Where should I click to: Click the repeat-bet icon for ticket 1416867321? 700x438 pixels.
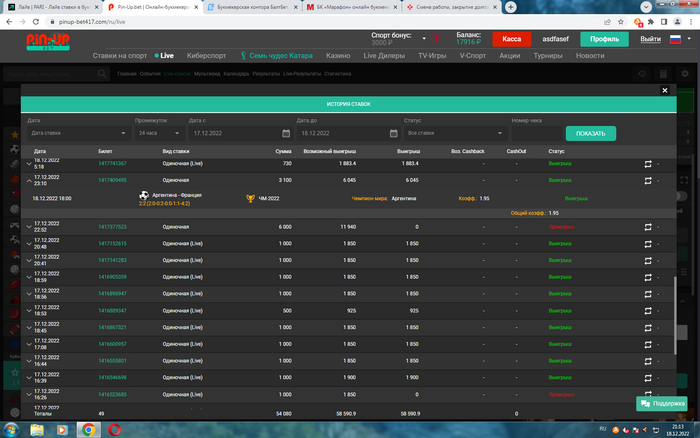(x=648, y=328)
